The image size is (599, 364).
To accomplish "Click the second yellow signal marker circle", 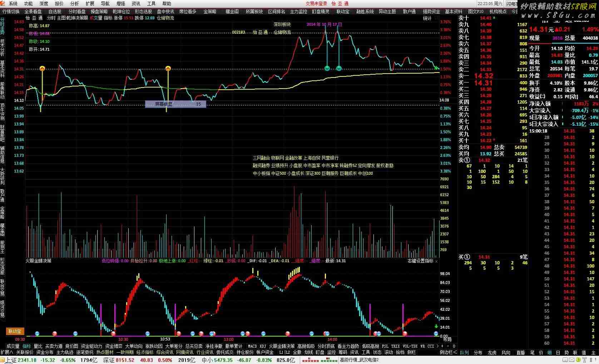I will point(168,69).
